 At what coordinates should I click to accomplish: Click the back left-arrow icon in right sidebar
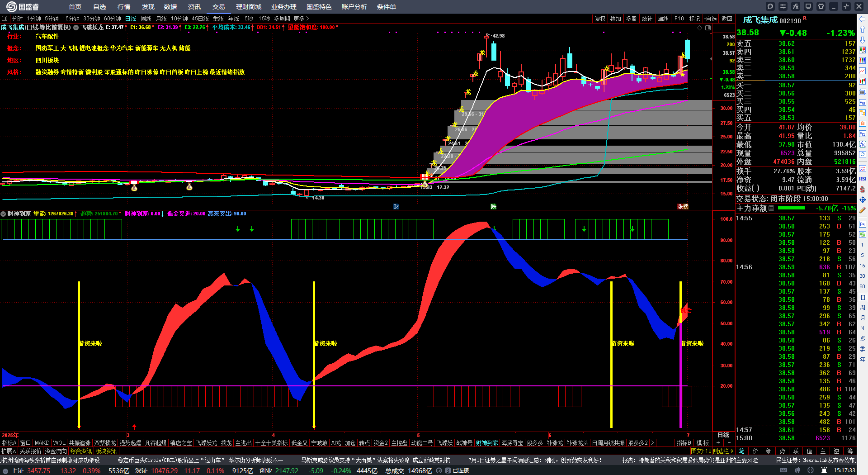coord(863,19)
